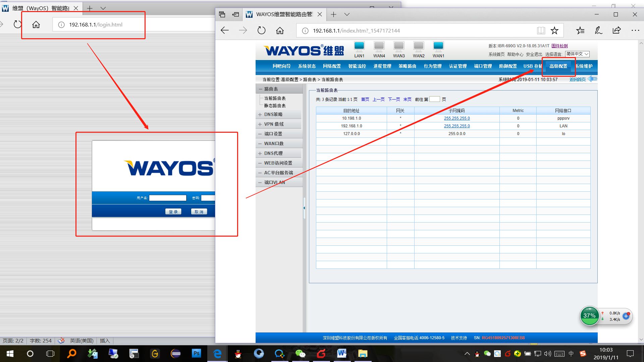Go back in the Edge router window
The image size is (644, 362).
[x=225, y=31]
